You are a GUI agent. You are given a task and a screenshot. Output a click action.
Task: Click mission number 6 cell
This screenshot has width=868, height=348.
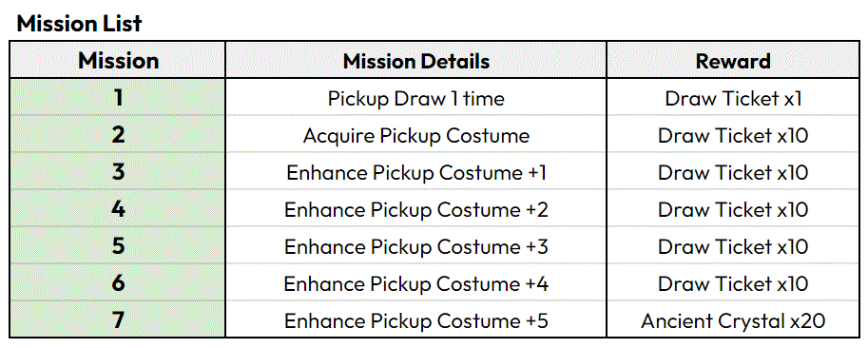[118, 283]
